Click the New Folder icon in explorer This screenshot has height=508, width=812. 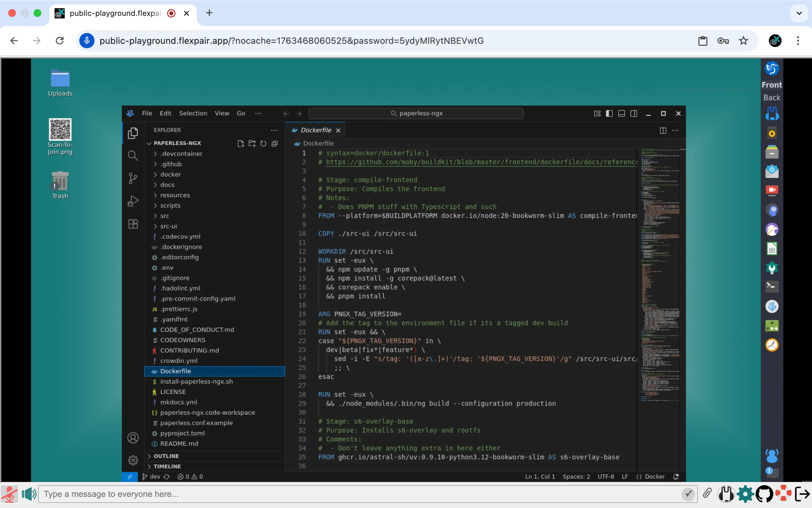(x=252, y=144)
